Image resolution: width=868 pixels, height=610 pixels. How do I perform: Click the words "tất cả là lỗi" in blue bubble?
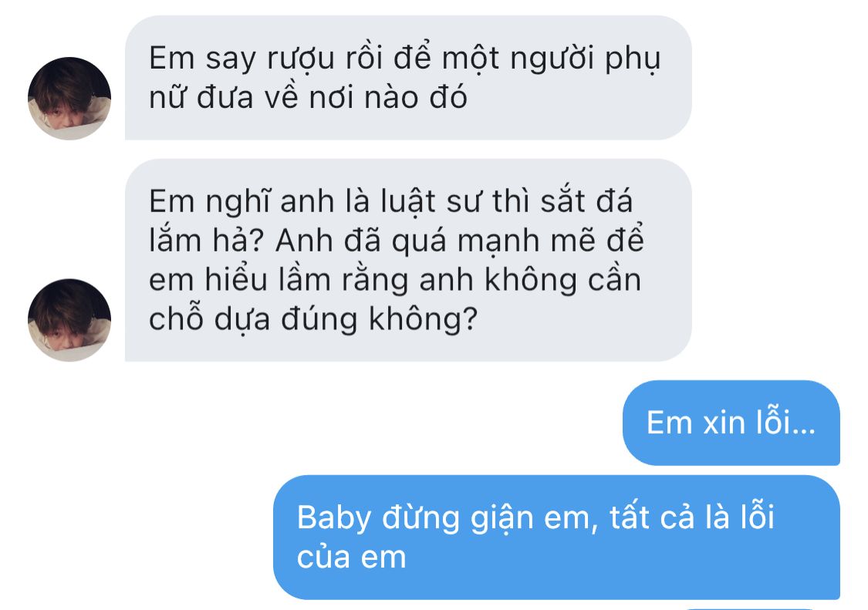(x=692, y=517)
